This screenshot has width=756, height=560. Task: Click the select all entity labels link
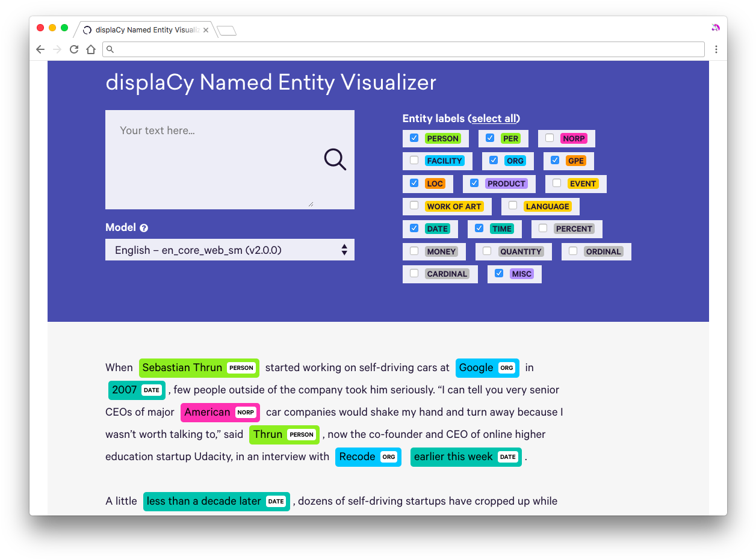(x=494, y=118)
